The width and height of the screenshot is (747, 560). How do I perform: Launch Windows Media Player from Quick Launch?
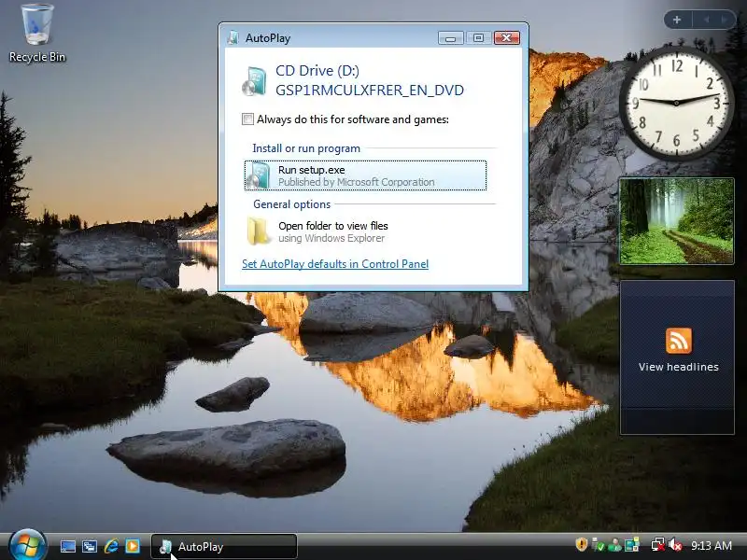(133, 546)
